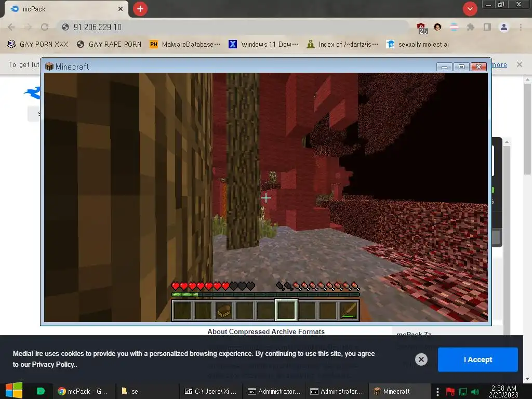Click the browser forward arrow
Screen dimensions: 532x399
point(28,27)
